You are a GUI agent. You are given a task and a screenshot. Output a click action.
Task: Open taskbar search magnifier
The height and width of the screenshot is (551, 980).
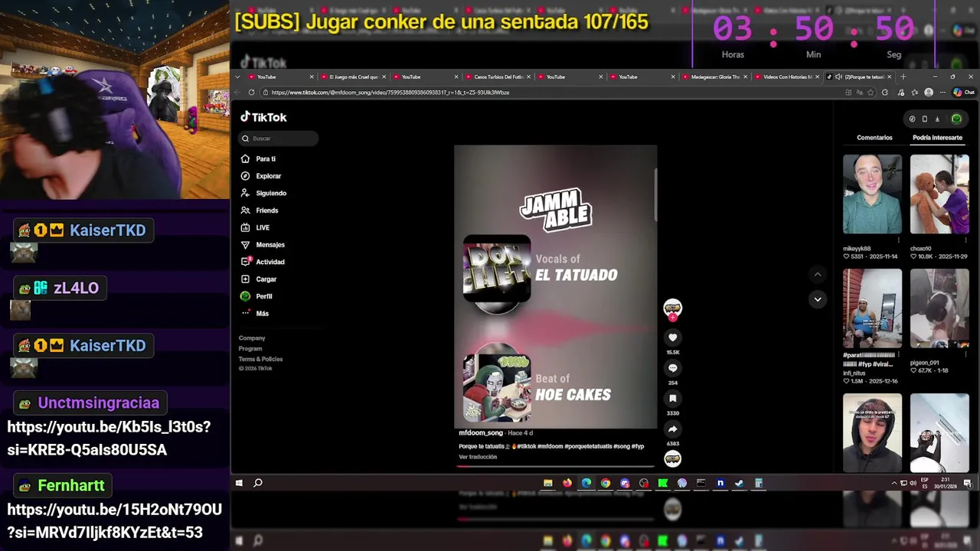[x=258, y=483]
